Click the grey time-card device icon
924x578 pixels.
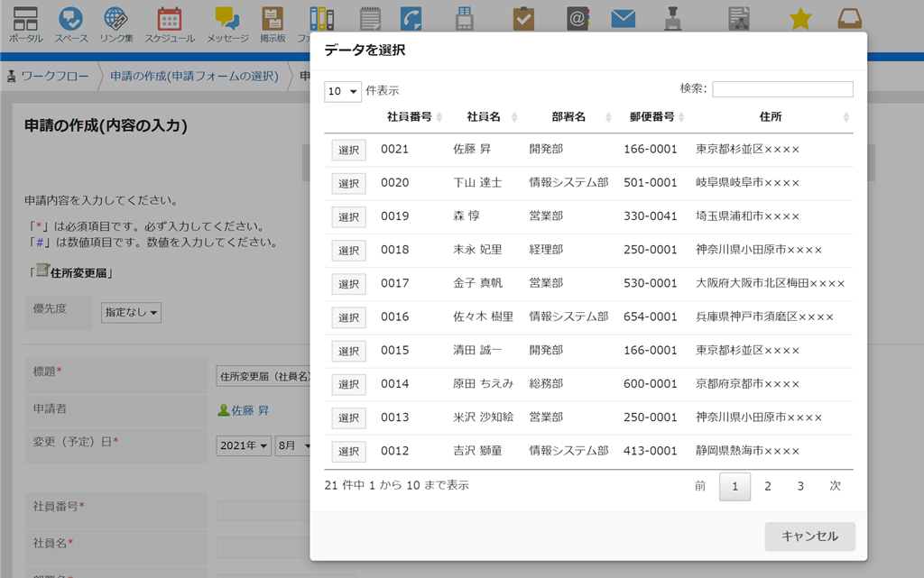pyautogui.click(x=465, y=20)
